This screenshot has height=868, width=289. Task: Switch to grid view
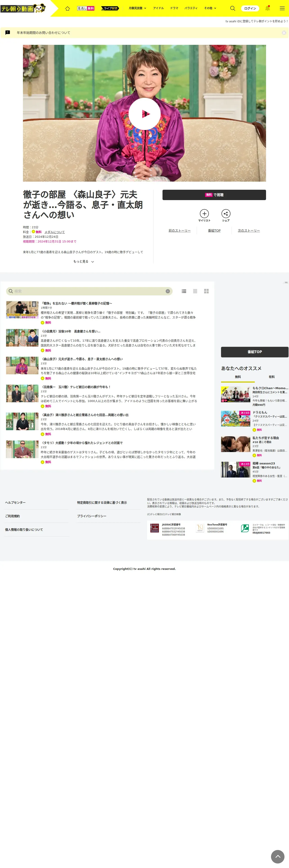coord(206,291)
